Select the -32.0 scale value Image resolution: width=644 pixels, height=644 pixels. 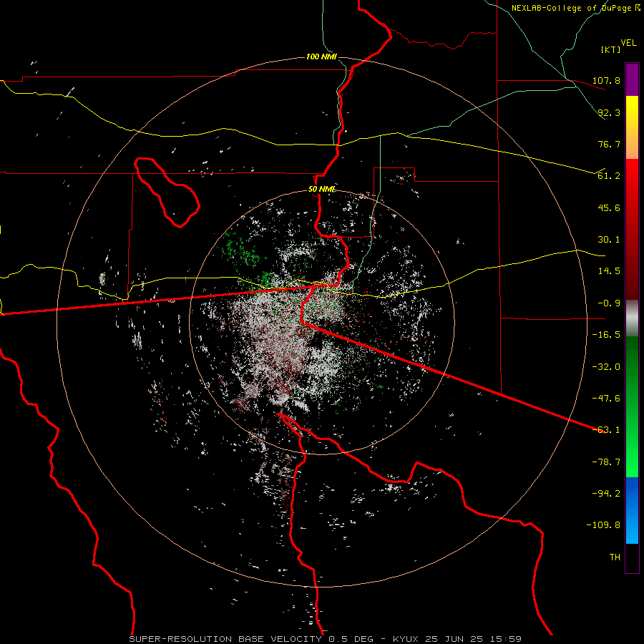606,367
